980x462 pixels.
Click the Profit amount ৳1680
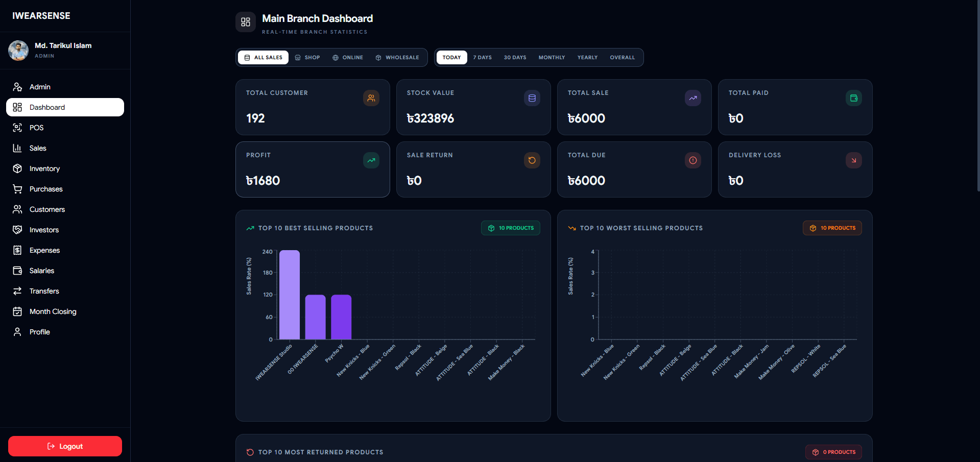pos(263,181)
